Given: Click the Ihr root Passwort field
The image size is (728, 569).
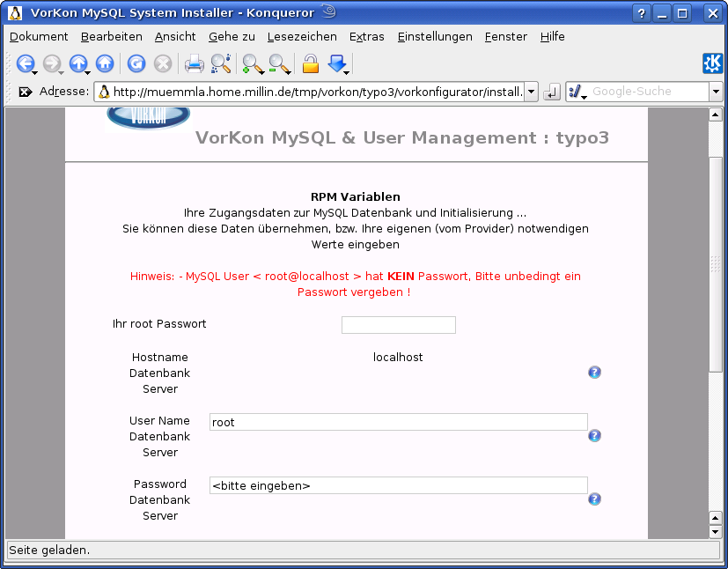Looking at the screenshot, I should click(399, 325).
